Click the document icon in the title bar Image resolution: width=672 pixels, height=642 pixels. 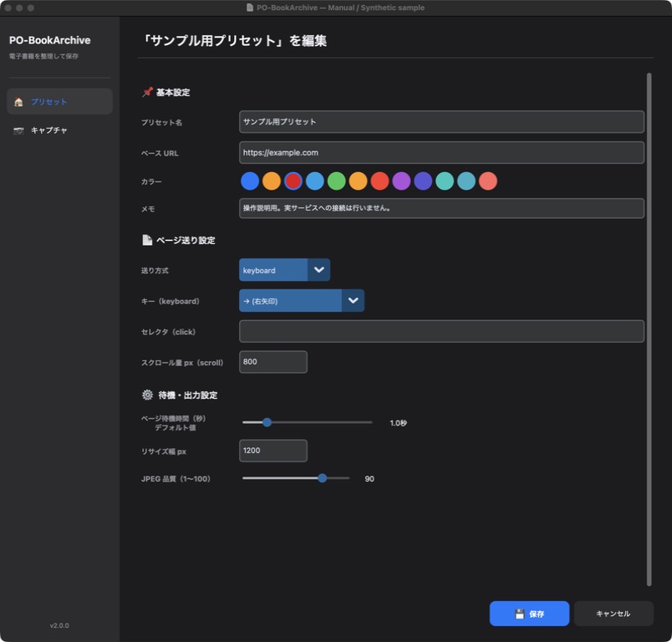[x=250, y=8]
